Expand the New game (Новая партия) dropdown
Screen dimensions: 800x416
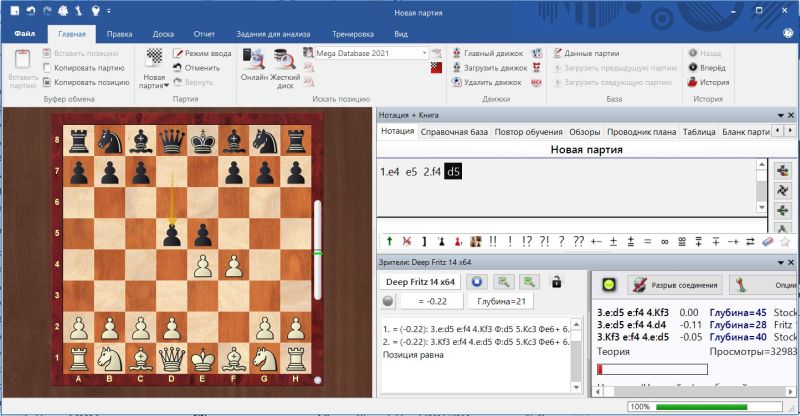[x=154, y=86]
